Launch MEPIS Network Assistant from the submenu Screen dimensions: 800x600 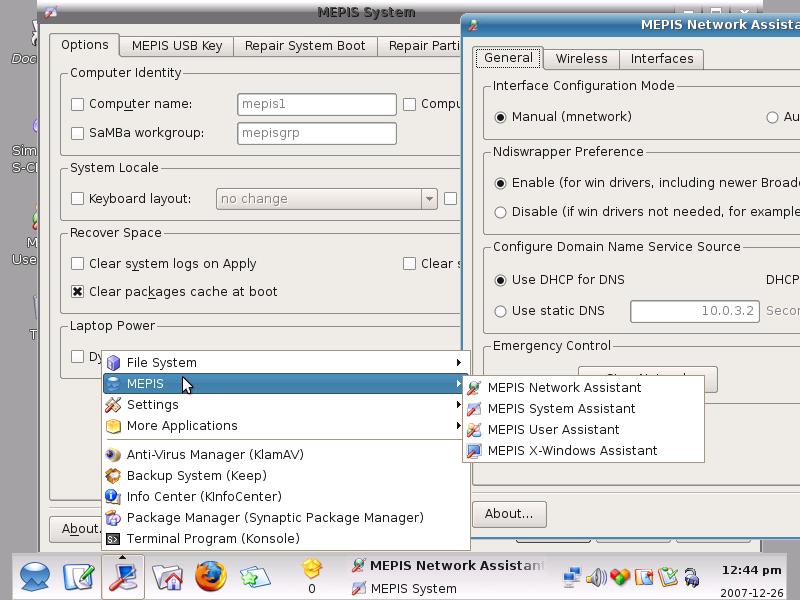[x=583, y=388]
